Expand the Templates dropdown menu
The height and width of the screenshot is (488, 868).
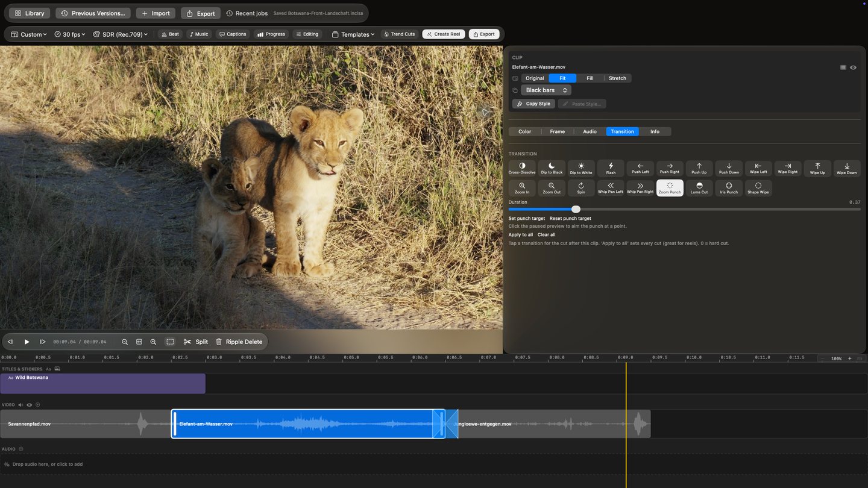(x=353, y=34)
